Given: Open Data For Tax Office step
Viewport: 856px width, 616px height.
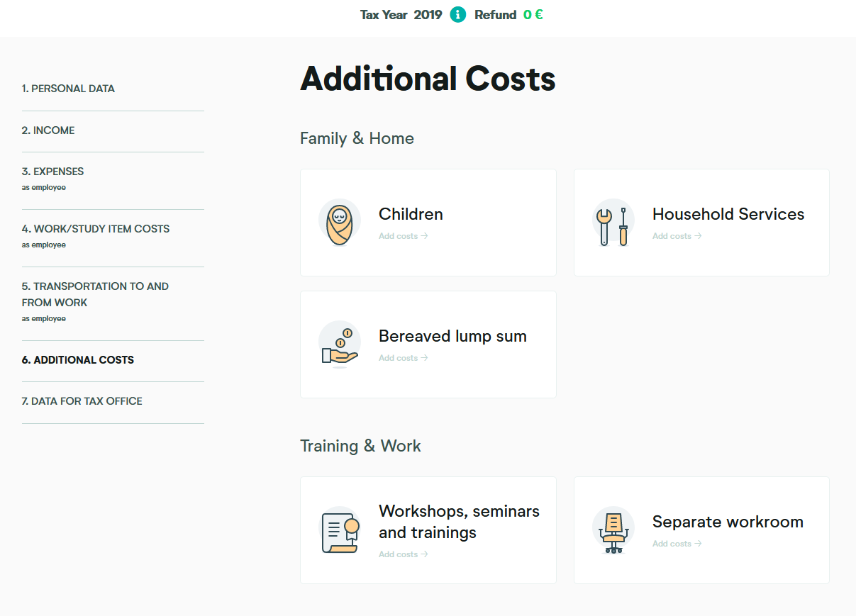Looking at the screenshot, I should click(x=82, y=401).
